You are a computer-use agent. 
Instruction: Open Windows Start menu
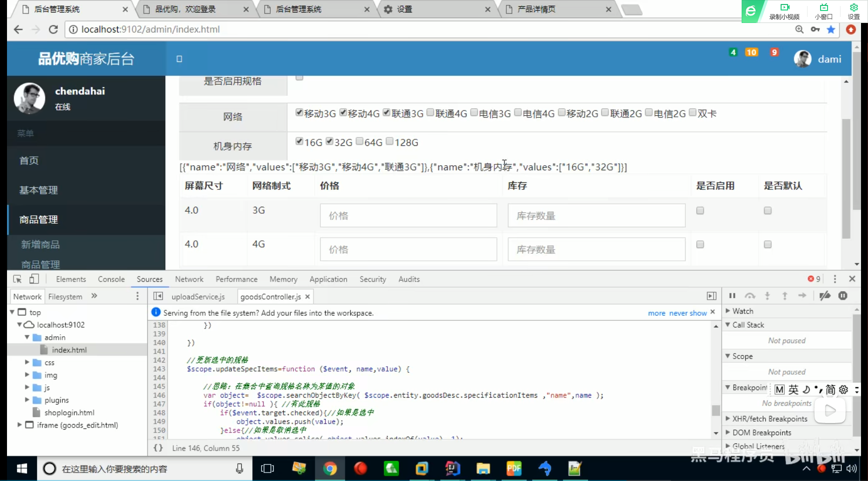(x=22, y=469)
